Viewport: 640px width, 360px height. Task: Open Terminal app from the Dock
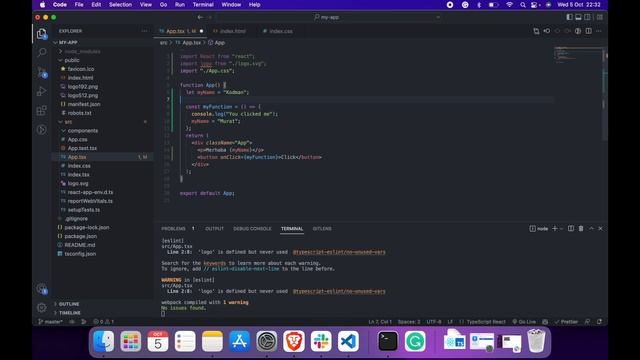387,341
